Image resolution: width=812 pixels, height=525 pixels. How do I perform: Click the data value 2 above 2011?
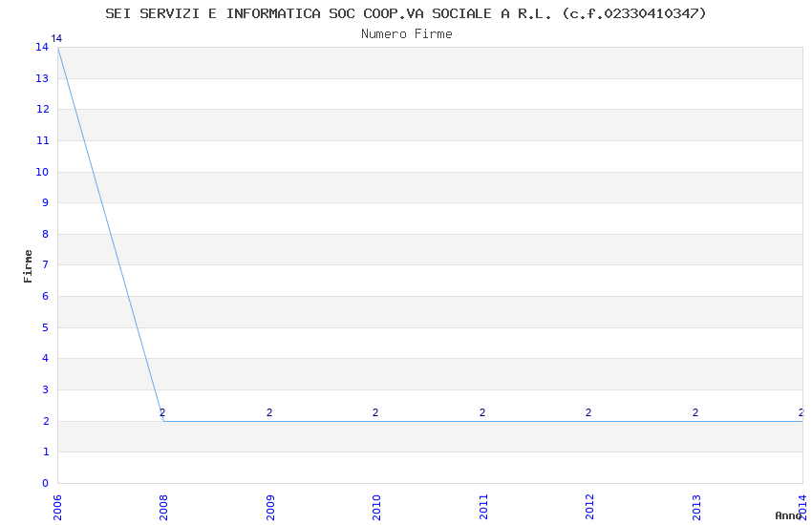point(482,412)
